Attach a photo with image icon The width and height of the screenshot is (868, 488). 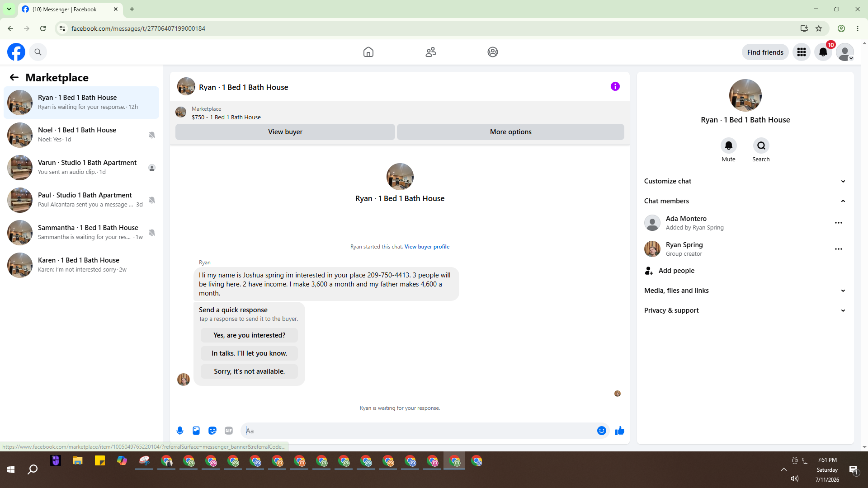pyautogui.click(x=196, y=431)
